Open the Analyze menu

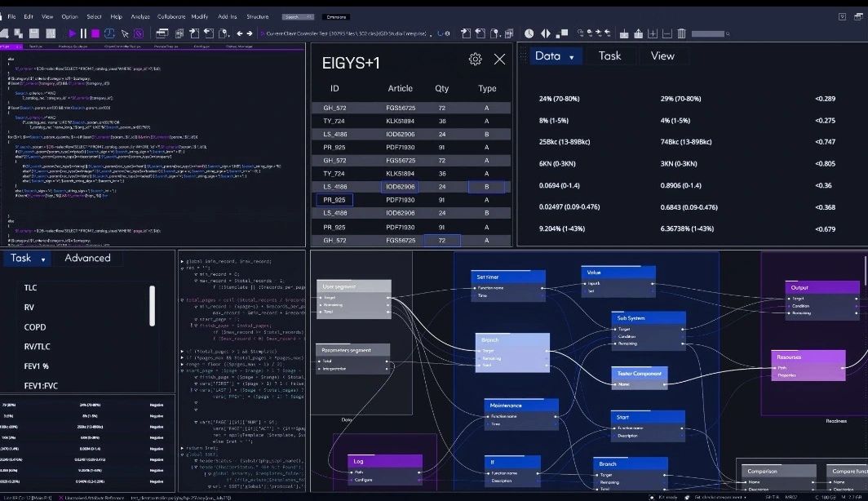[140, 16]
